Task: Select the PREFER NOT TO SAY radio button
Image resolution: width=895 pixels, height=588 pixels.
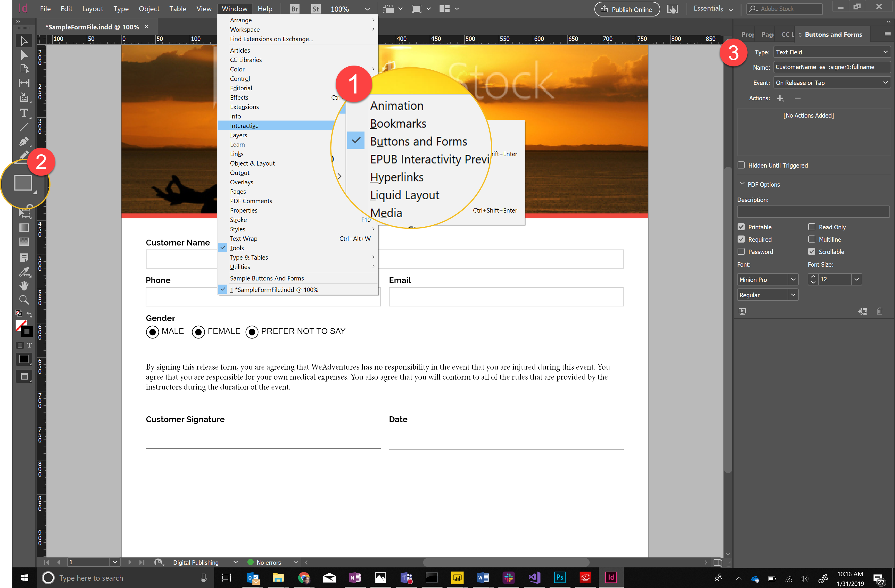Action: click(x=252, y=332)
